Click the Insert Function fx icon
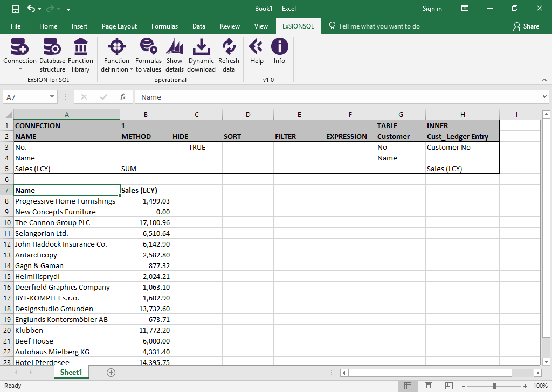The height and width of the screenshot is (392, 552). 123,97
